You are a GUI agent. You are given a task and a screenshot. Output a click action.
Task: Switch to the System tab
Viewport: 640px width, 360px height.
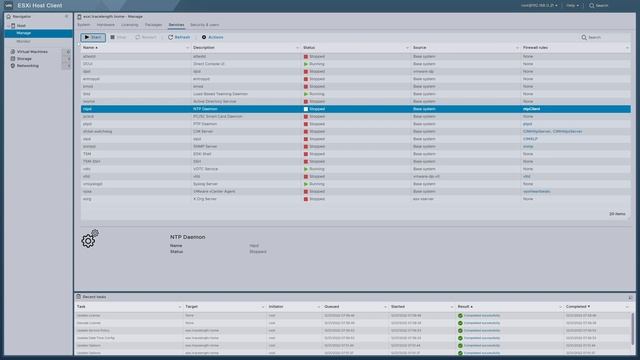pyautogui.click(x=84, y=25)
